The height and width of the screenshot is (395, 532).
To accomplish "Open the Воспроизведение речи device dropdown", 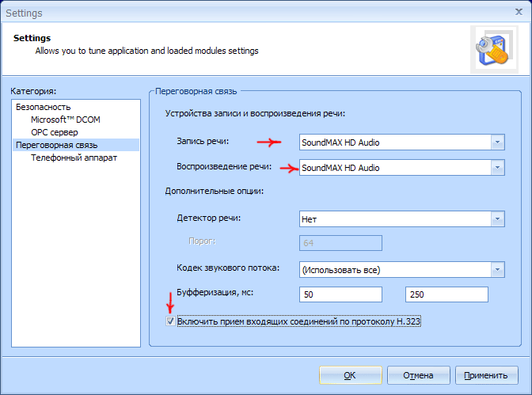I will [x=496, y=168].
